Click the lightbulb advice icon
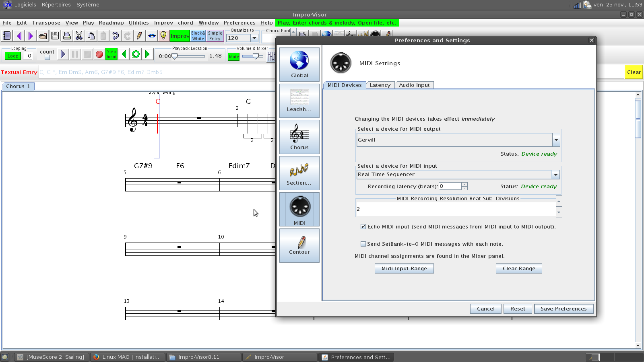Image resolution: width=644 pixels, height=362 pixels. pyautogui.click(x=163, y=36)
